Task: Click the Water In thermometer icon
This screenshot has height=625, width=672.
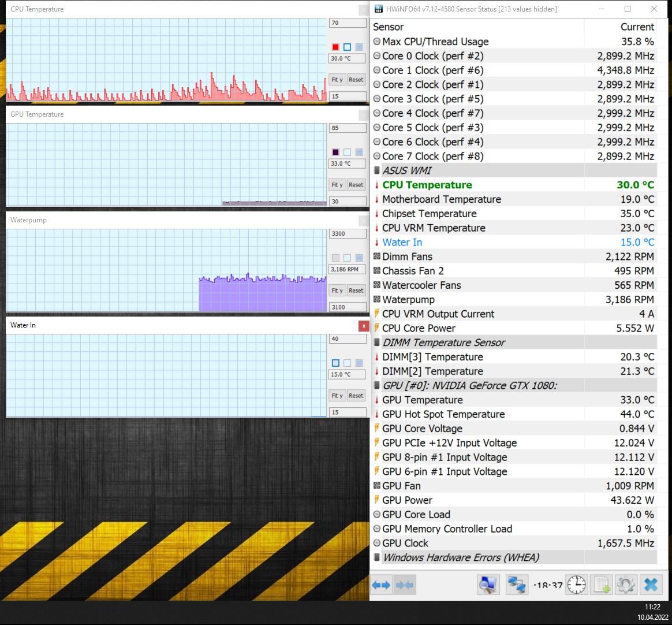Action: point(377,242)
